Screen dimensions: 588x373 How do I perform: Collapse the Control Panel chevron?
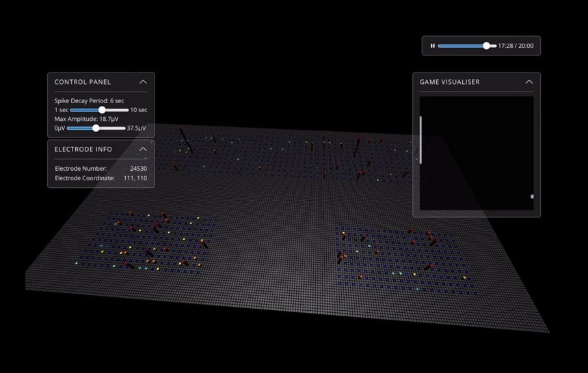point(143,82)
